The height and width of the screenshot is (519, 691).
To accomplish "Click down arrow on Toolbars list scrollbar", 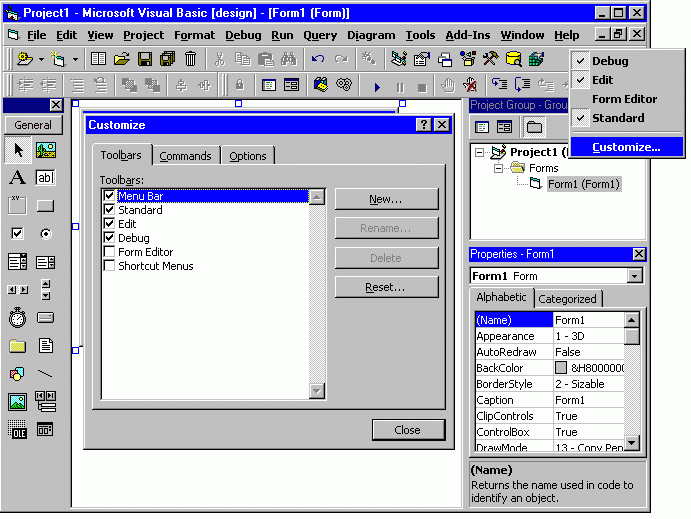I will tap(317, 391).
